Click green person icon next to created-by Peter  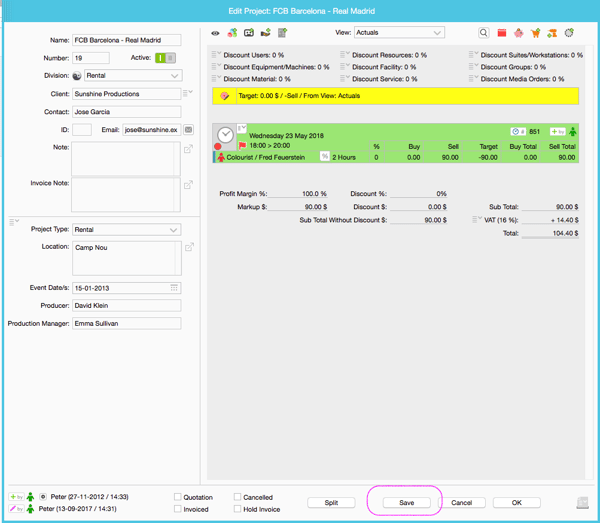point(30,497)
